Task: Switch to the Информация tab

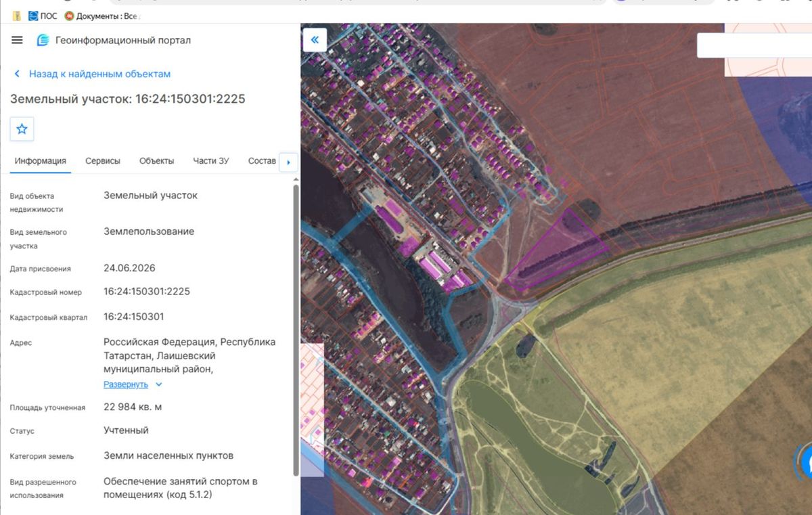Action: pyautogui.click(x=41, y=161)
